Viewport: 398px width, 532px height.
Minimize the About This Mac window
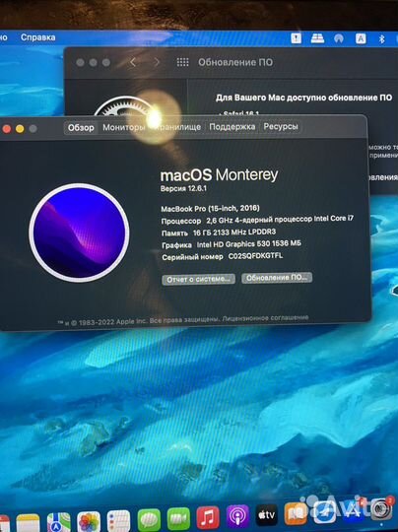pos(20,129)
